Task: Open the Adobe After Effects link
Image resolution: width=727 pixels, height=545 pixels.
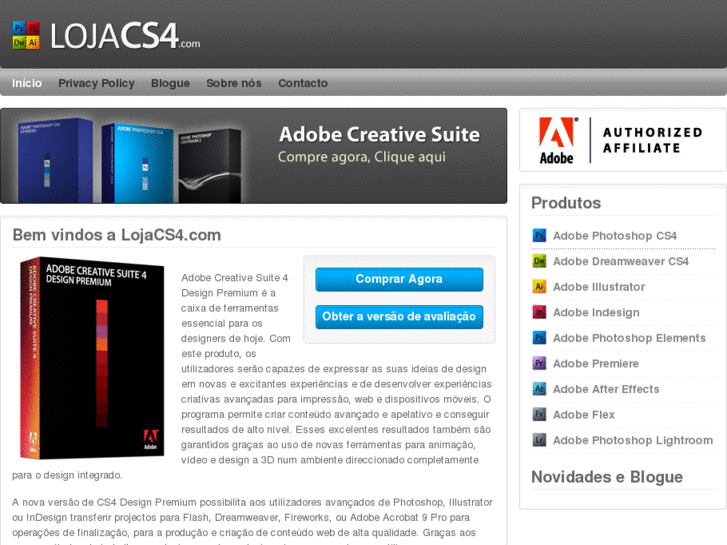Action: [606, 389]
